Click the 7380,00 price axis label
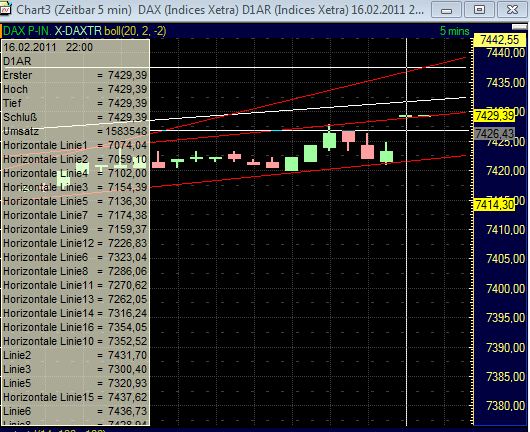 (505, 406)
